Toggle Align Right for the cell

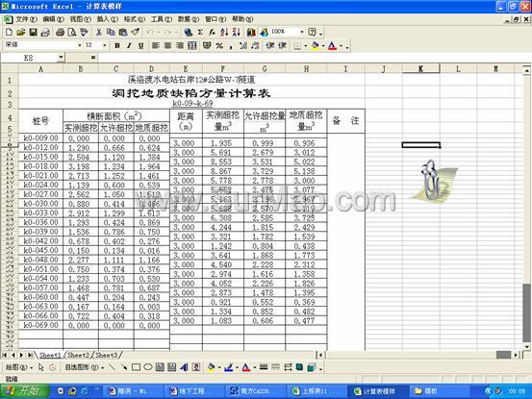[180, 45]
